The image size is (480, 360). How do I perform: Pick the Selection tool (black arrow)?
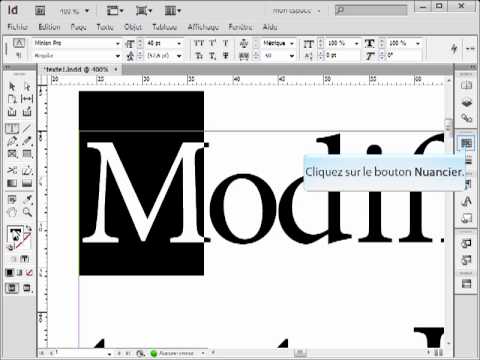[12, 87]
